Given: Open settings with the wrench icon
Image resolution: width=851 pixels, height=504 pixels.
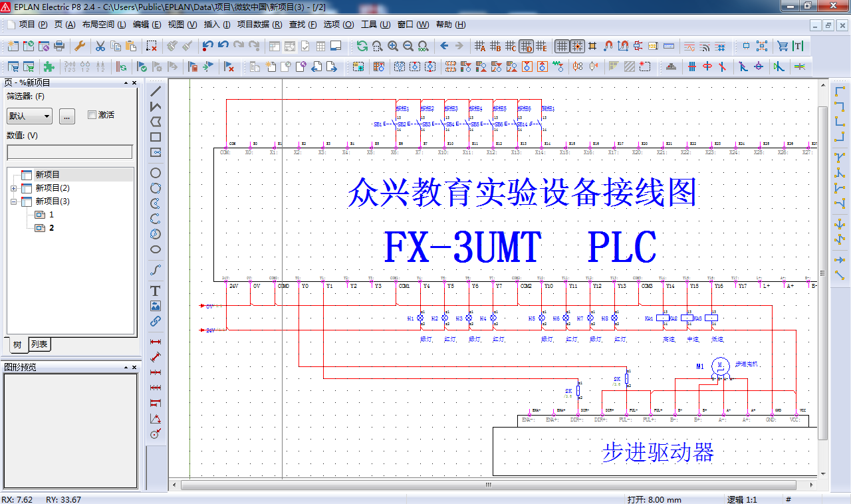Looking at the screenshot, I should tap(79, 46).
